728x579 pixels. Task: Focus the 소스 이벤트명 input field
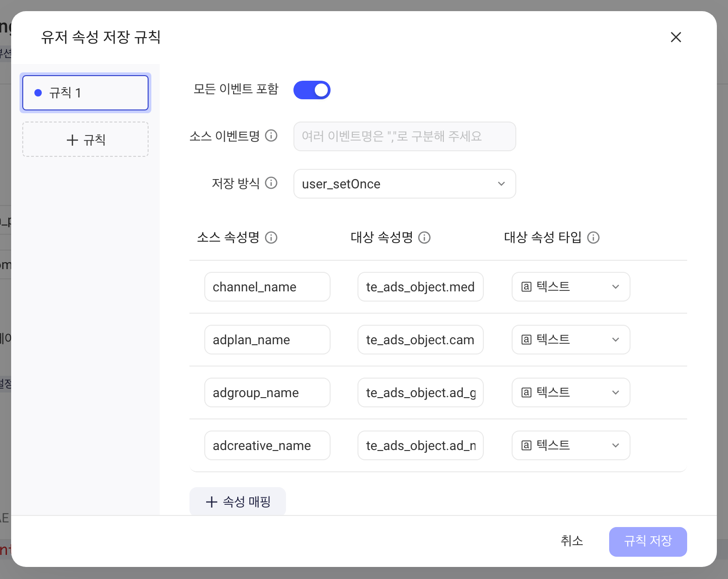[x=404, y=136]
